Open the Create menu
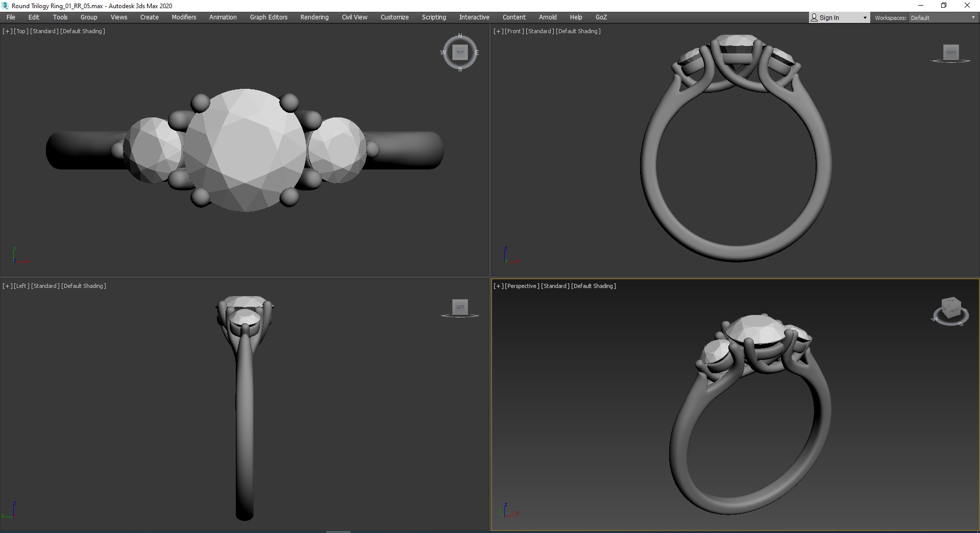 (150, 17)
